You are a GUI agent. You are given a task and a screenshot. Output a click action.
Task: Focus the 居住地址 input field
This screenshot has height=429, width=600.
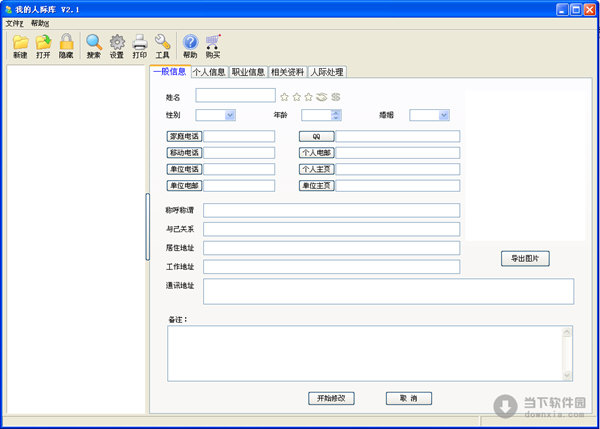click(x=331, y=248)
